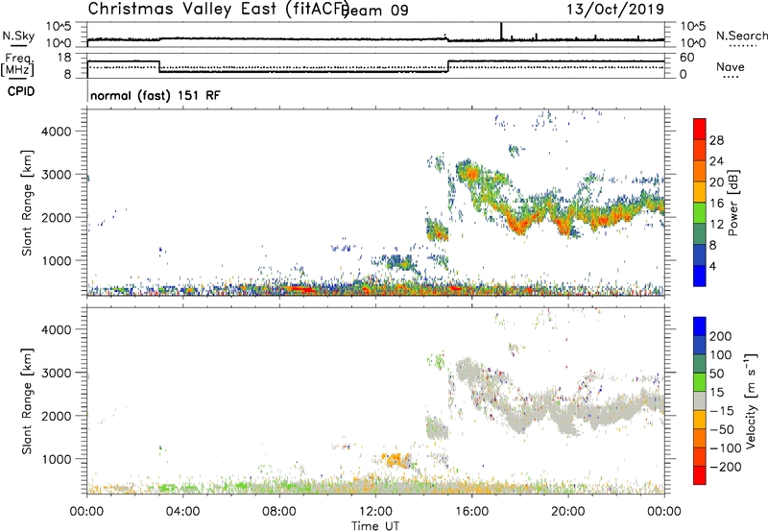Click the red bottom segment of the Velocity colorbar
This screenshot has height=532, width=768.
(x=700, y=475)
